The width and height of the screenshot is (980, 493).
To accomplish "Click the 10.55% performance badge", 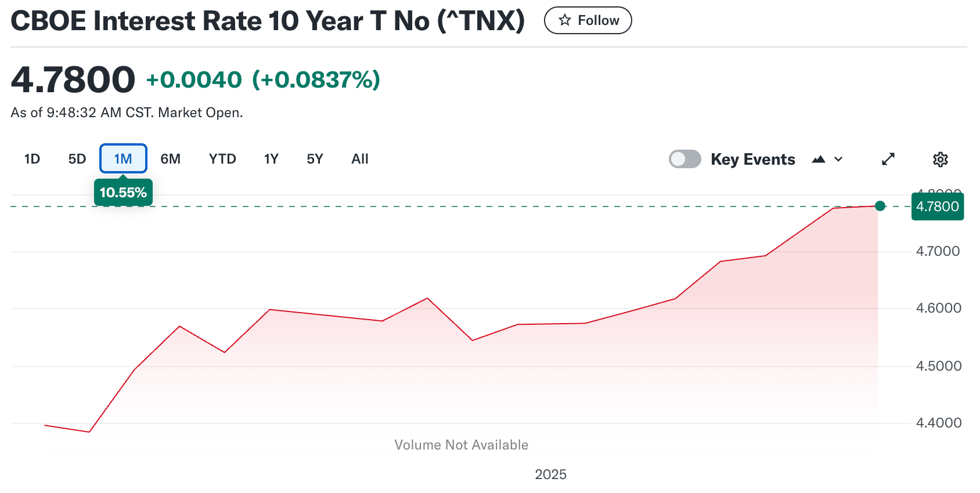I will tap(123, 193).
